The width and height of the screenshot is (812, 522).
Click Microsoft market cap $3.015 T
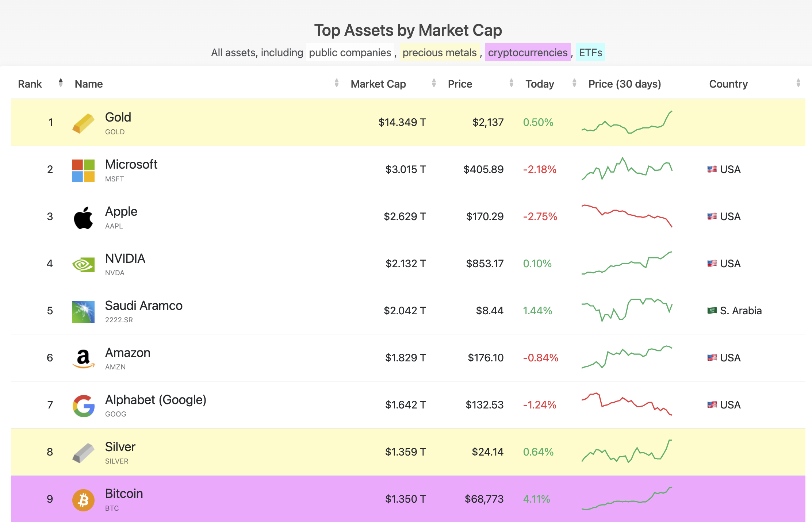[x=406, y=169]
